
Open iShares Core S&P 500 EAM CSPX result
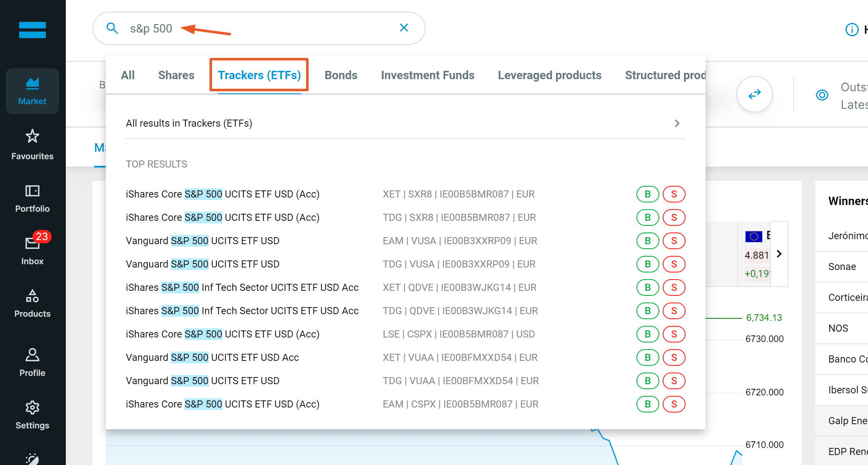tap(222, 404)
